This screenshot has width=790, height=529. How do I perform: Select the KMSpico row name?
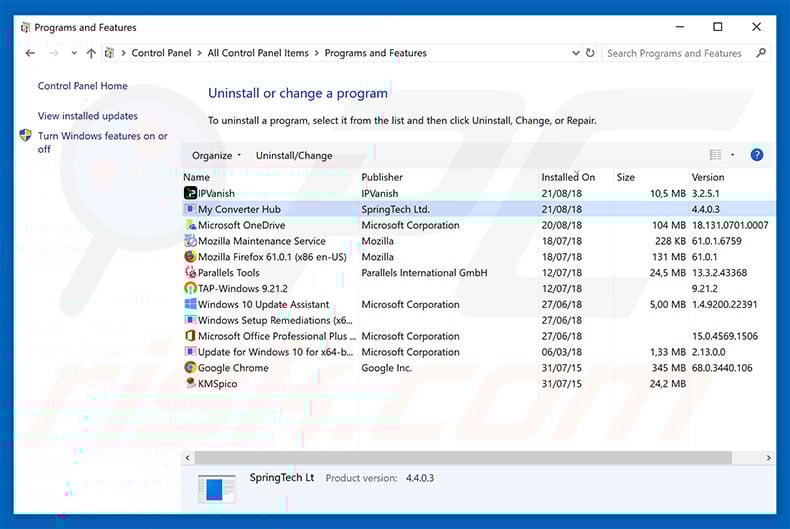(x=217, y=383)
